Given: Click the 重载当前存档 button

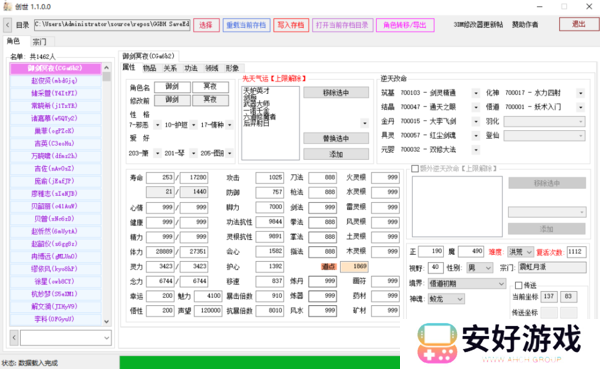Looking at the screenshot, I should click(246, 25).
